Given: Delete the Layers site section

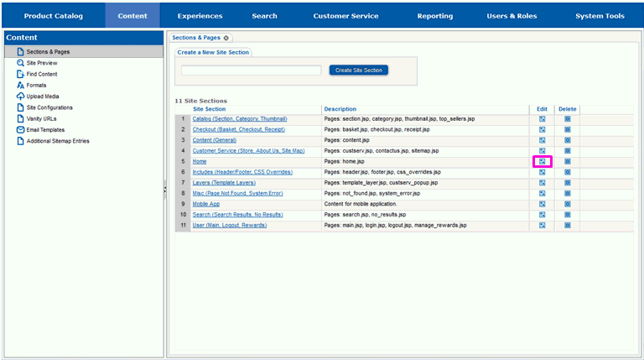Looking at the screenshot, I should [567, 183].
